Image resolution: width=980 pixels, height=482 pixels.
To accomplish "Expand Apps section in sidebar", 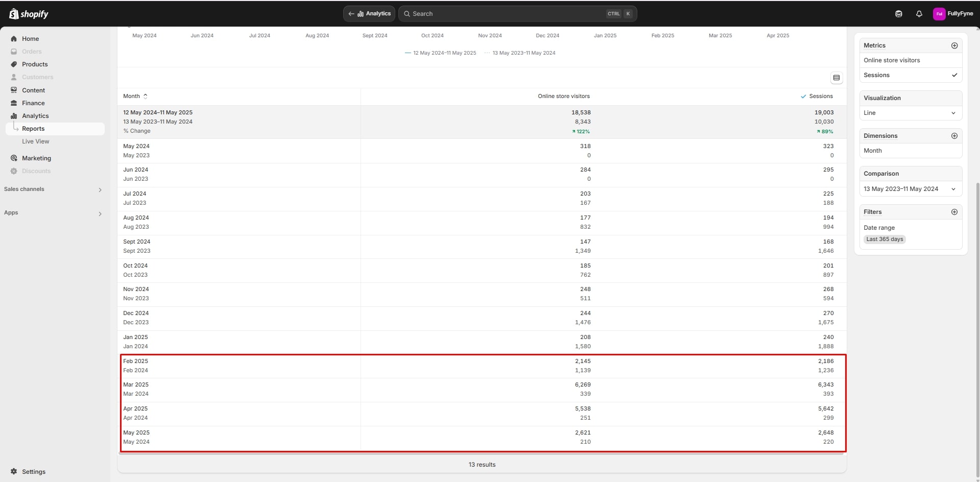I will pyautogui.click(x=100, y=213).
